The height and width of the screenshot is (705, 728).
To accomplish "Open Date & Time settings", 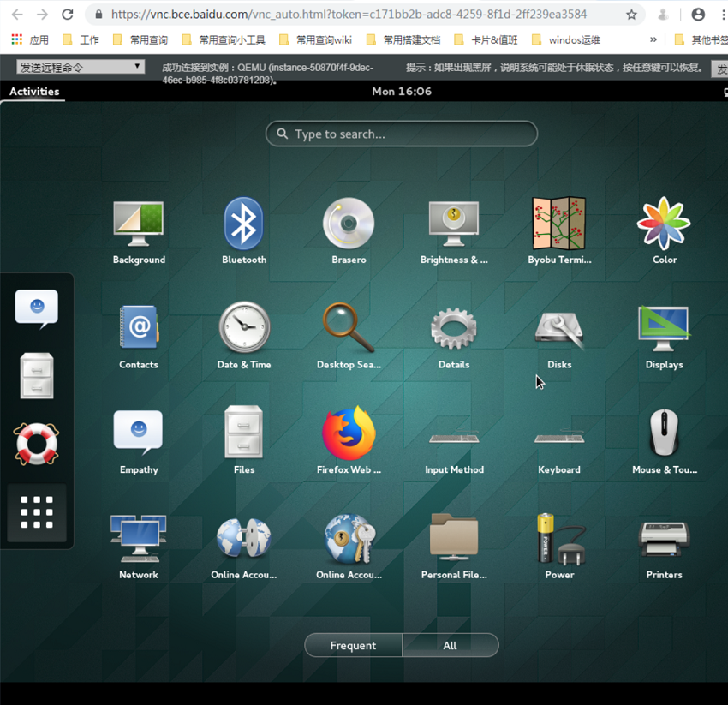I will coord(244,336).
